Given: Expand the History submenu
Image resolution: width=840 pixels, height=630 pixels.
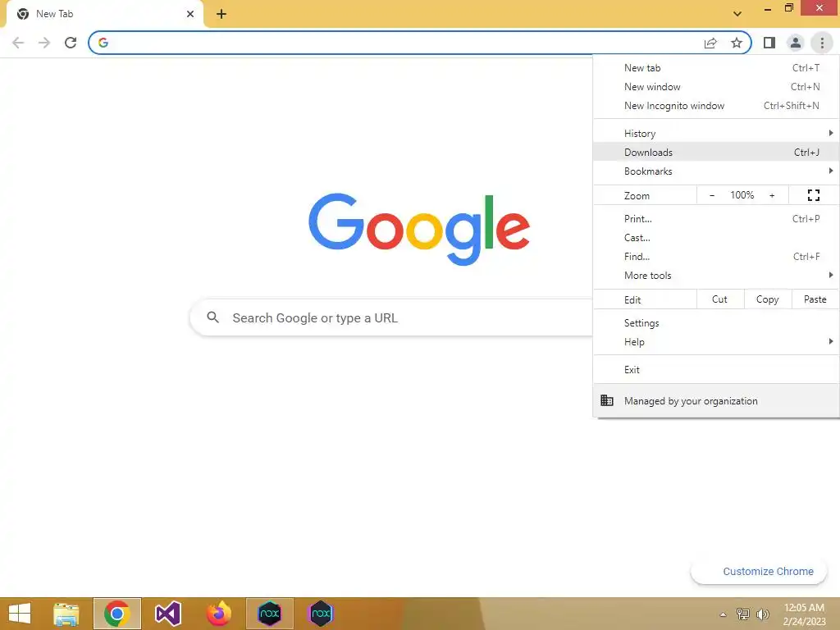Looking at the screenshot, I should coord(716,134).
